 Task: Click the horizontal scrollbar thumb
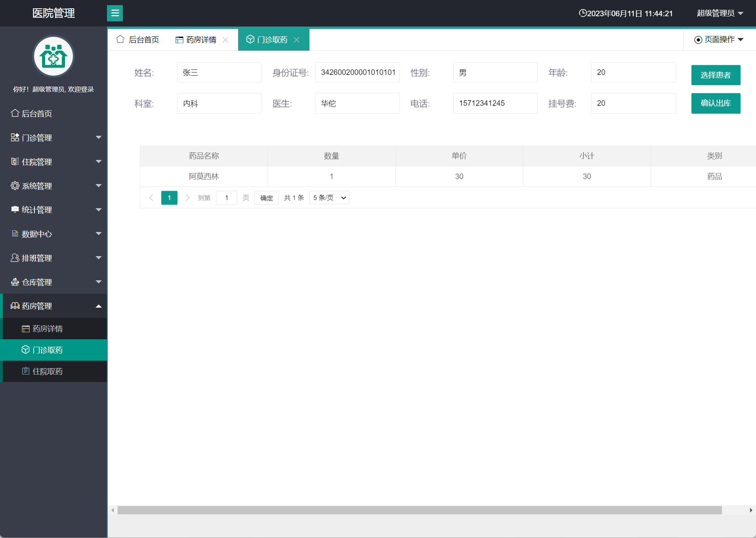click(420, 510)
